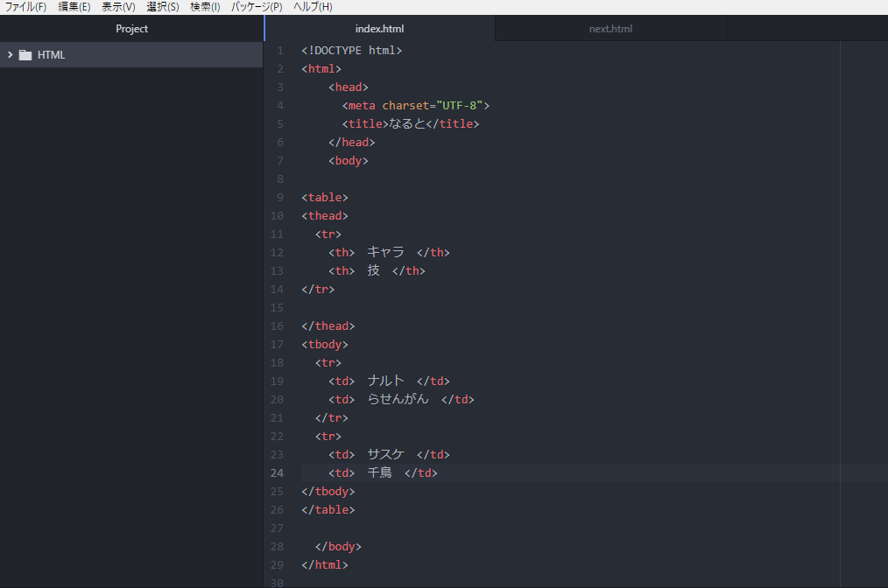Click the Project panel header
888x588 pixels.
point(131,28)
